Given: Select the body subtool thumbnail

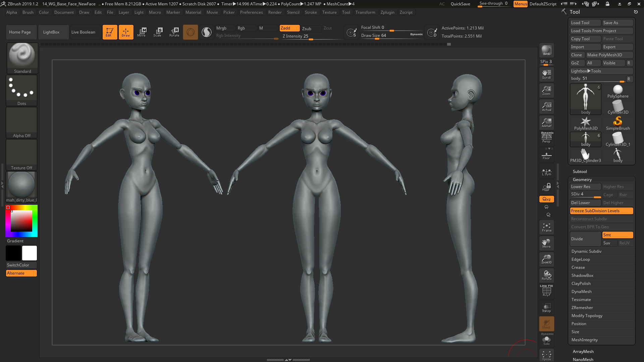Looking at the screenshot, I should coord(585,98).
